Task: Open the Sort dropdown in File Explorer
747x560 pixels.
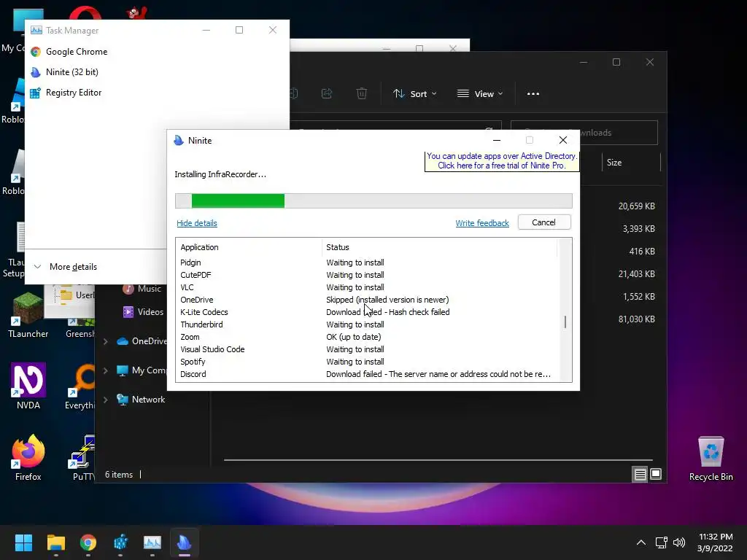Action: [x=414, y=94]
